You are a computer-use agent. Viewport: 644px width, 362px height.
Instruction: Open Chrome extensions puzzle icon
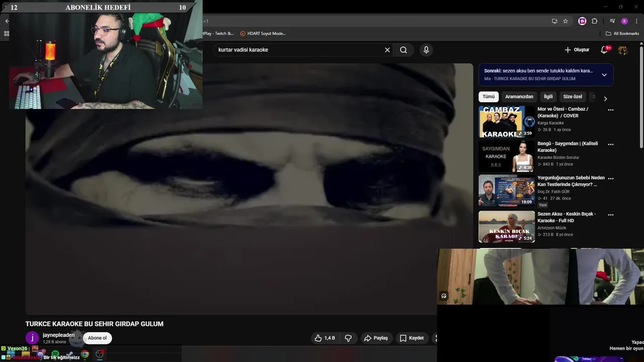[x=594, y=21]
